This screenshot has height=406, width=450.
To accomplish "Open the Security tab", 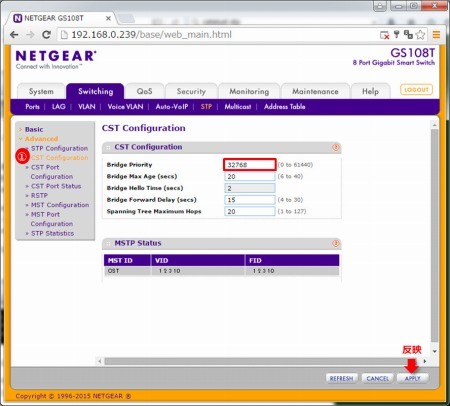I will tap(191, 91).
